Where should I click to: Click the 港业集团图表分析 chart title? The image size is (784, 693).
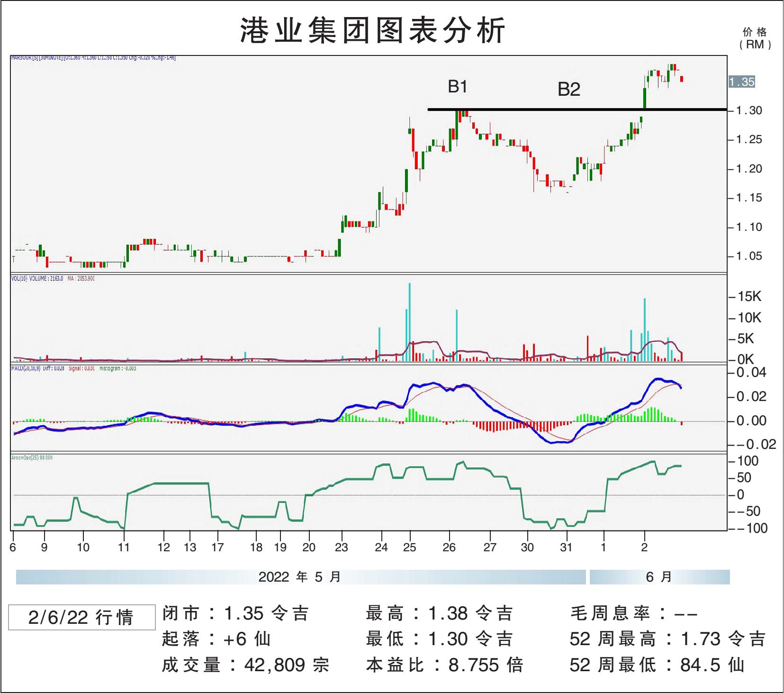373,30
